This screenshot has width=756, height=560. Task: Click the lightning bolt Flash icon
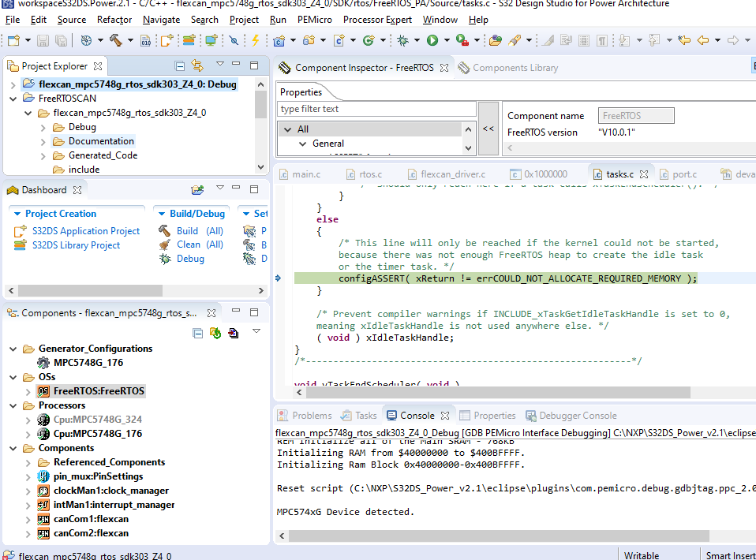point(255,40)
